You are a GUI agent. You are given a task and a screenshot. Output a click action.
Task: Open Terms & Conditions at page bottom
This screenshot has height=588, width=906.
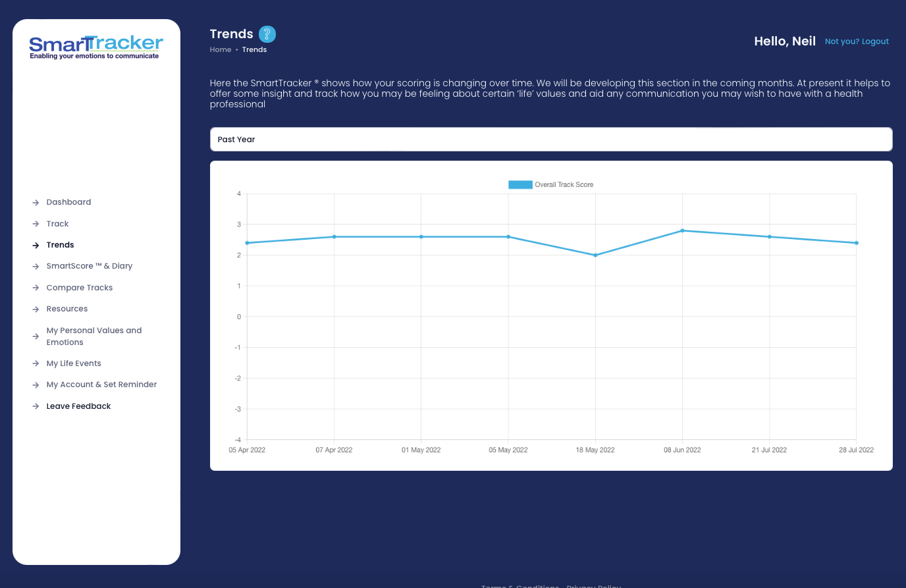[520, 586]
